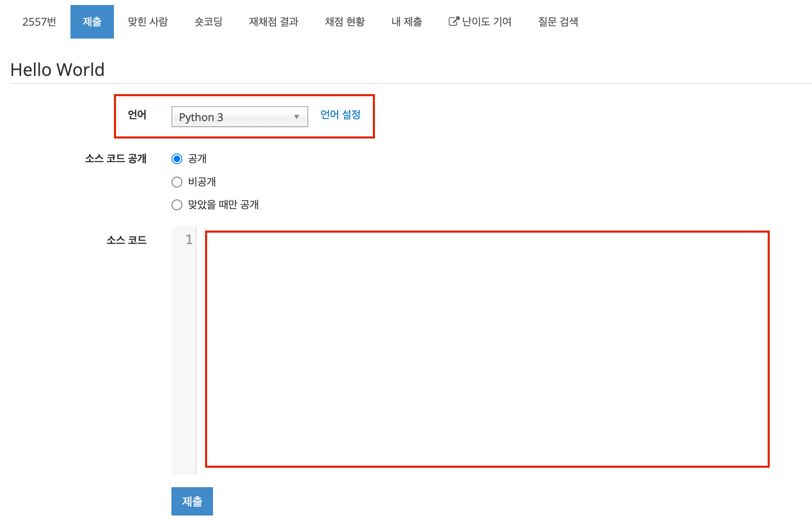This screenshot has width=812, height=520.
Task: Click the Hello World heading
Action: pyautogui.click(x=58, y=70)
